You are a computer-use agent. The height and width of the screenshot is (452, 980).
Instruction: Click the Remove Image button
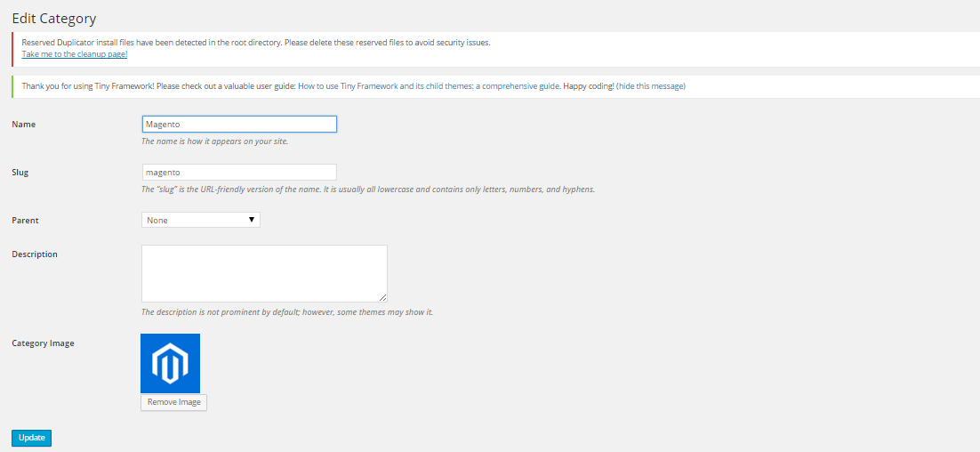coord(173,402)
